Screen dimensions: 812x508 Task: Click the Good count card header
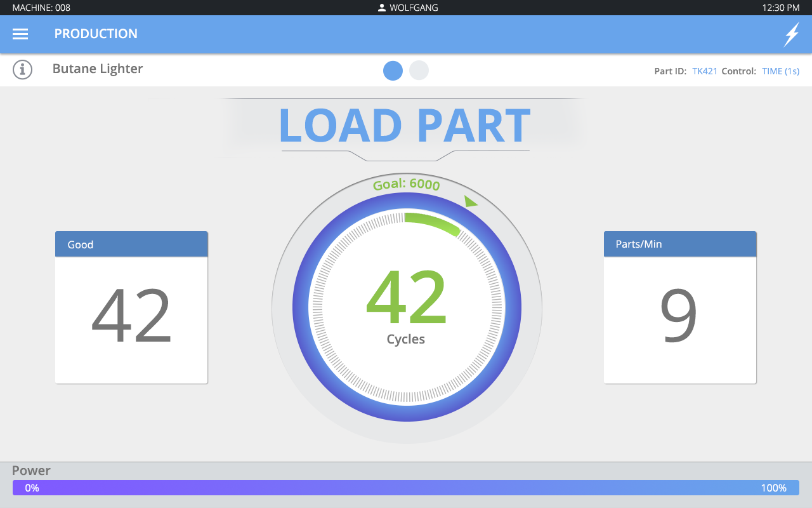pyautogui.click(x=131, y=244)
